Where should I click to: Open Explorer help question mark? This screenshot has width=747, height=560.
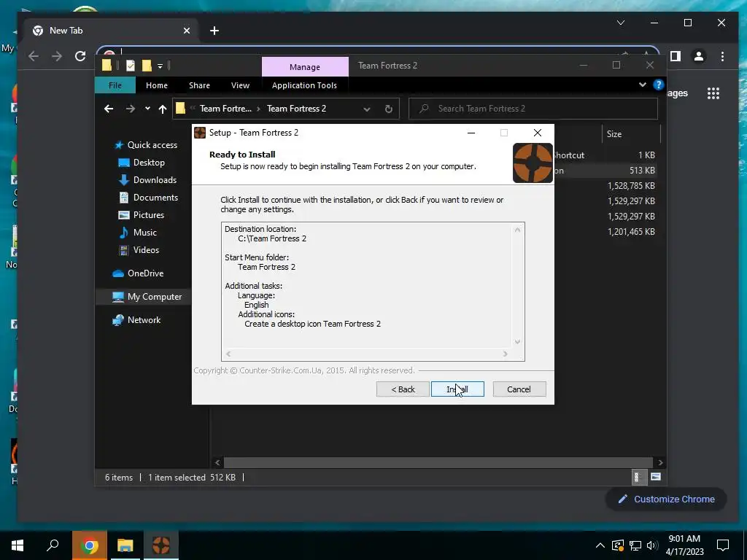pos(659,85)
